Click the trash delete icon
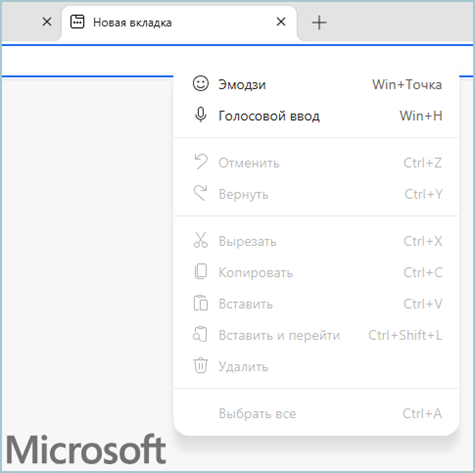 coord(201,366)
